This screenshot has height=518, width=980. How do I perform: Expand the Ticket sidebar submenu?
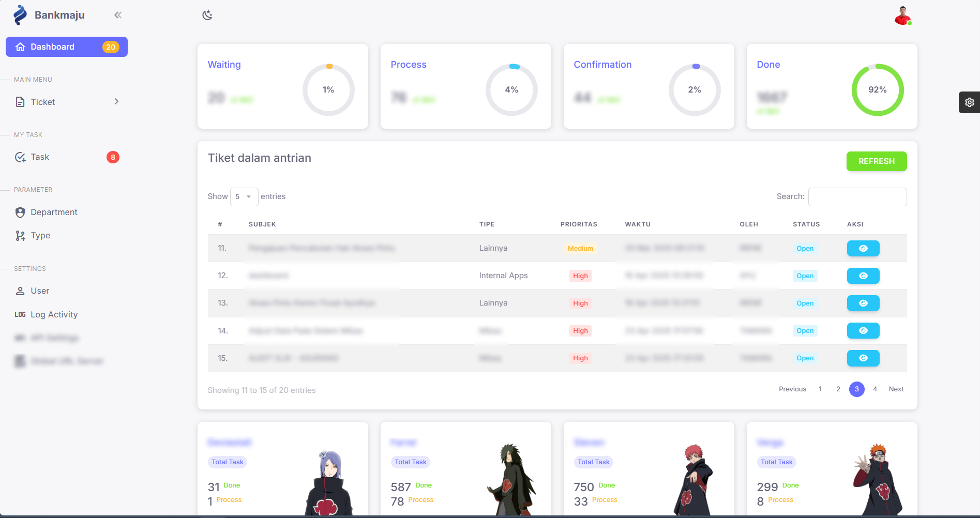pyautogui.click(x=117, y=101)
